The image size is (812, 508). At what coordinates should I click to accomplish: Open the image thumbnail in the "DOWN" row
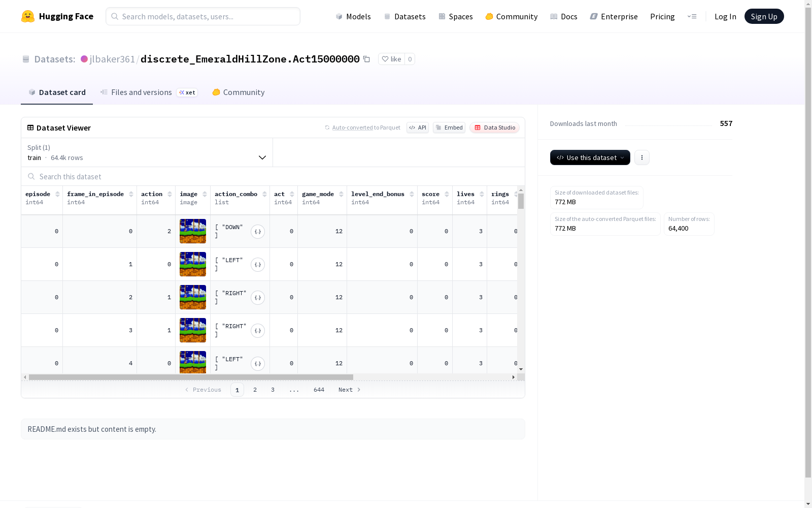coord(193,231)
